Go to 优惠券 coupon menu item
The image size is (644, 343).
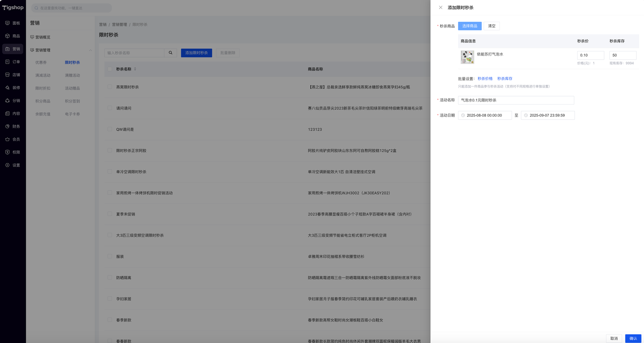tap(41, 62)
